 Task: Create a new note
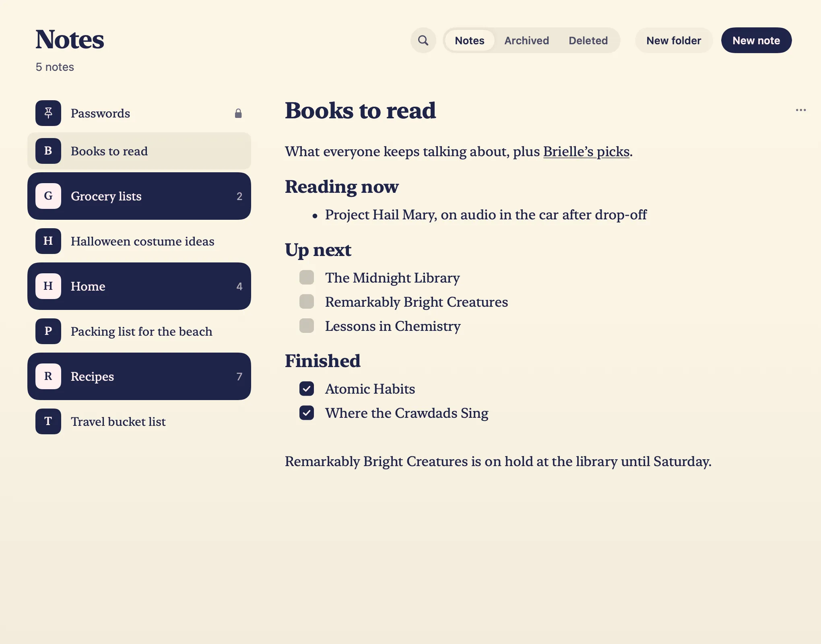point(756,40)
